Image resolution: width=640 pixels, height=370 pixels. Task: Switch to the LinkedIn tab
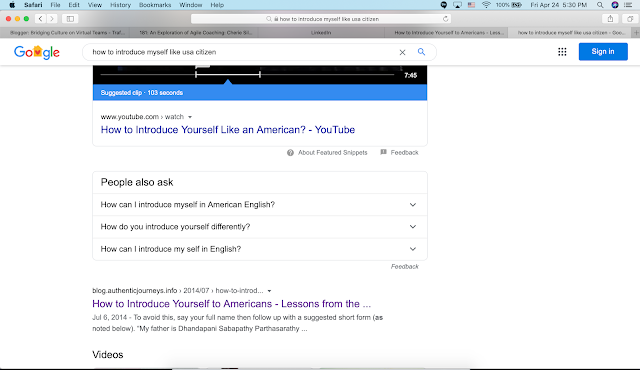click(x=321, y=33)
